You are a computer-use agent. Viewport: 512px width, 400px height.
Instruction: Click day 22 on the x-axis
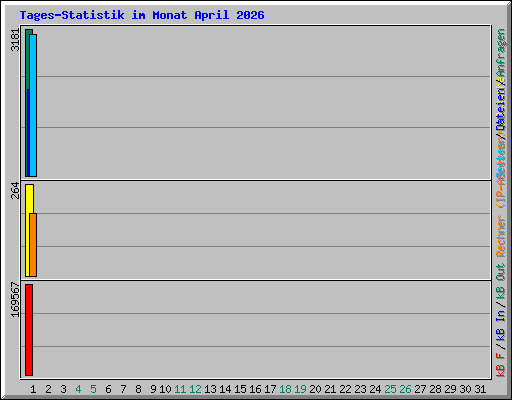point(345,389)
